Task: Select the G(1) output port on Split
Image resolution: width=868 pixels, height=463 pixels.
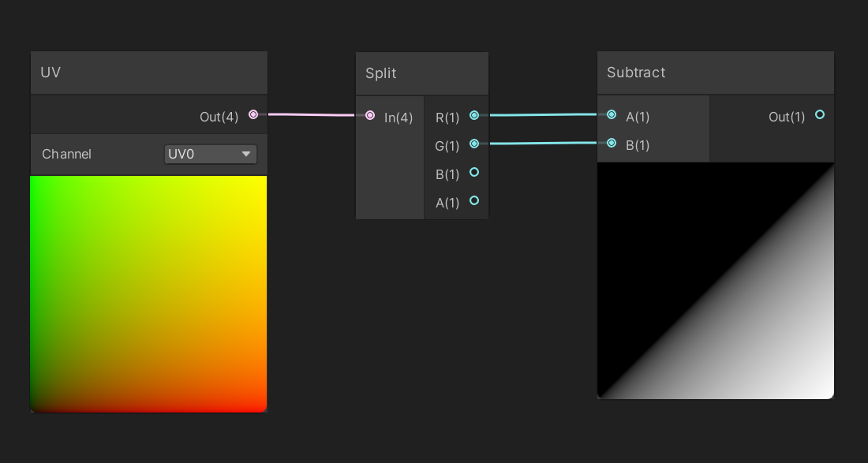Action: [x=473, y=144]
